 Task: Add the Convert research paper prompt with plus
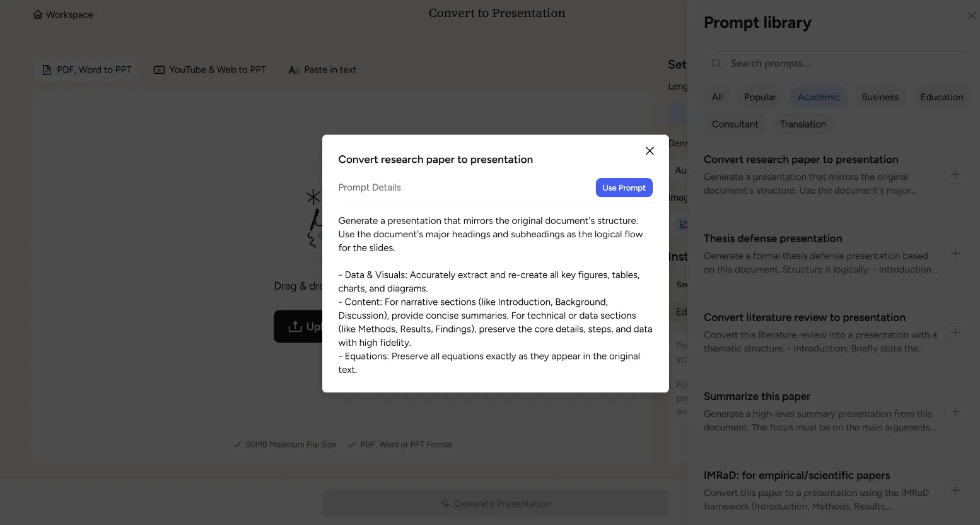955,175
